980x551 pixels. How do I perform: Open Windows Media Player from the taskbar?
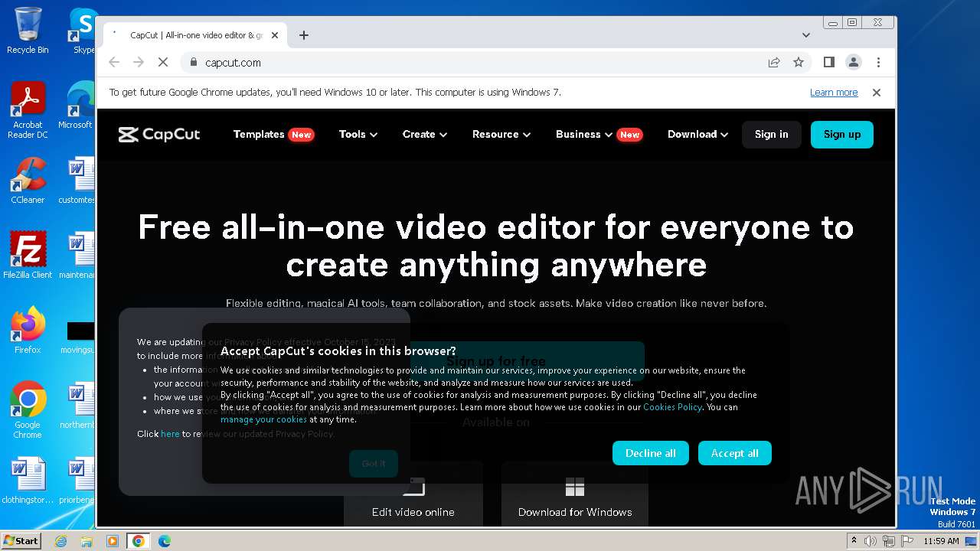[x=113, y=541]
